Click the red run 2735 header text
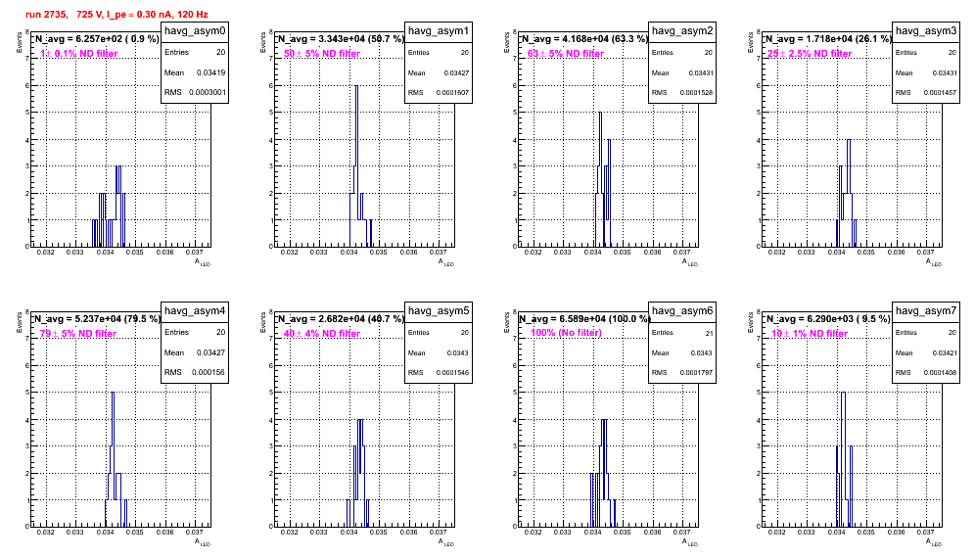The height and width of the screenshot is (560, 975). (x=116, y=15)
